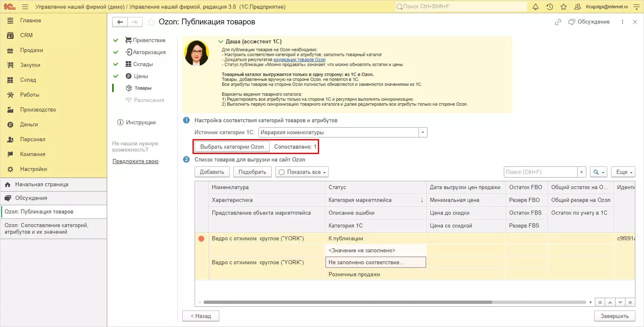Open the Обсуждение button
Viewport: 644px width, 327px height.
(589, 22)
